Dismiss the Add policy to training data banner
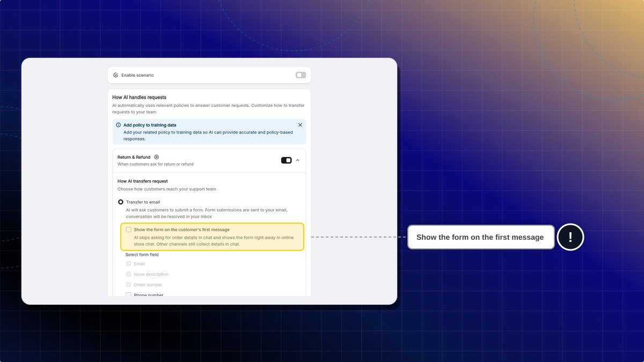The height and width of the screenshot is (362, 644). pyautogui.click(x=300, y=125)
